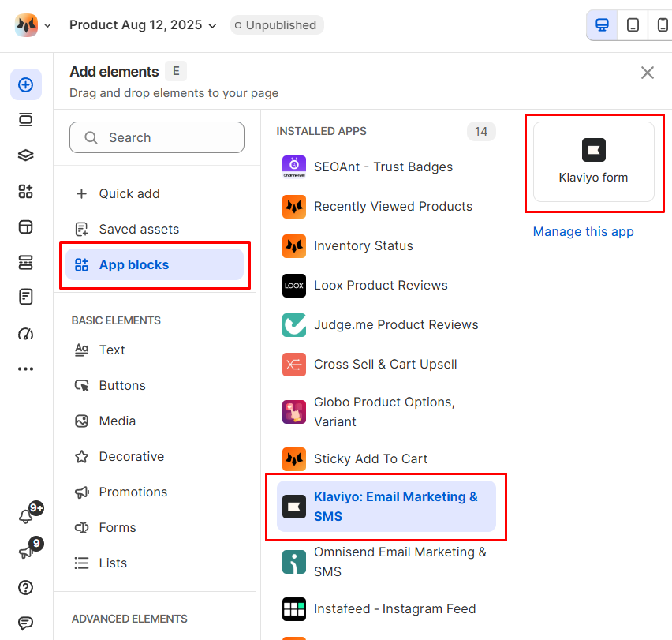Close the Add elements panel
Screen dimensions: 672x640
click(x=647, y=73)
